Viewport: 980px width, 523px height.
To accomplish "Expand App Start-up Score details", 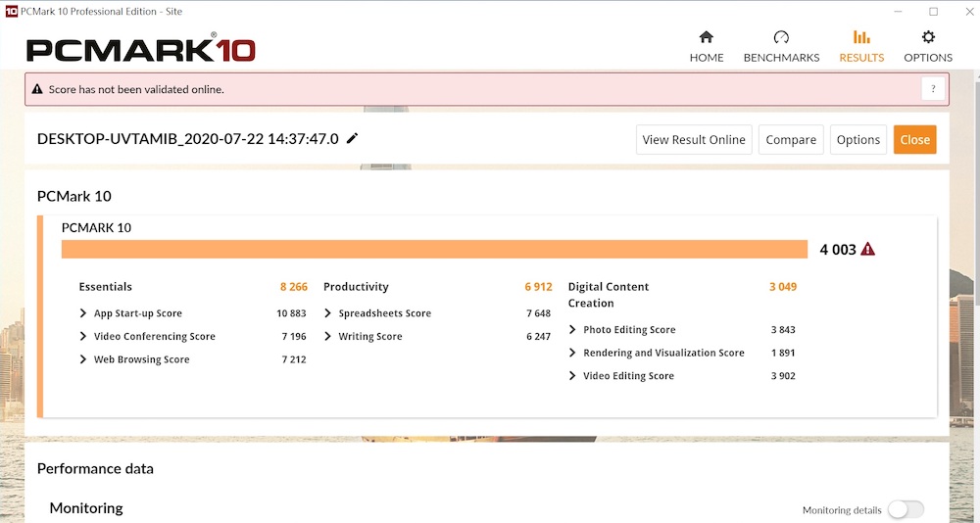I will click(82, 313).
